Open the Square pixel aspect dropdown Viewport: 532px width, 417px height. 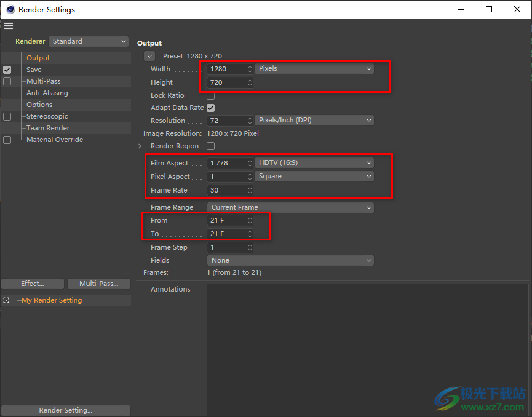tap(314, 176)
